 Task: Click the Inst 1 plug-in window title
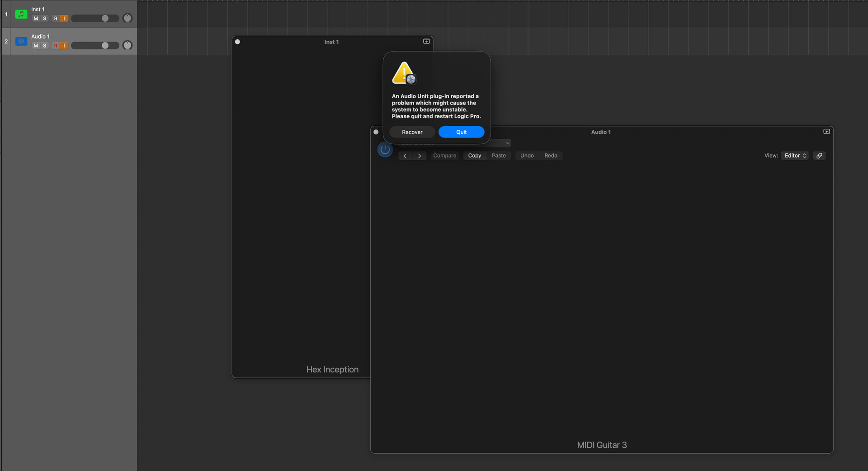tap(331, 42)
